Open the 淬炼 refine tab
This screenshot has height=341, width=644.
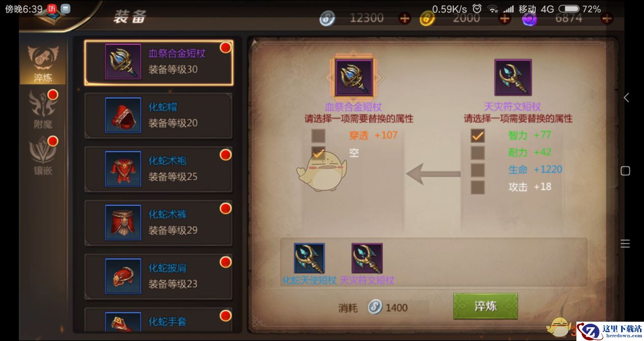[43, 64]
